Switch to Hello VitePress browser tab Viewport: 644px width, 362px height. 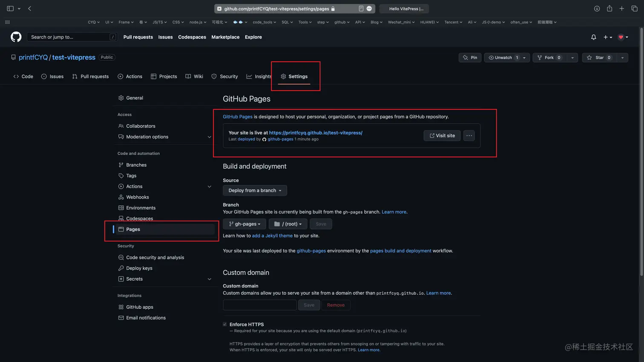[x=404, y=9]
